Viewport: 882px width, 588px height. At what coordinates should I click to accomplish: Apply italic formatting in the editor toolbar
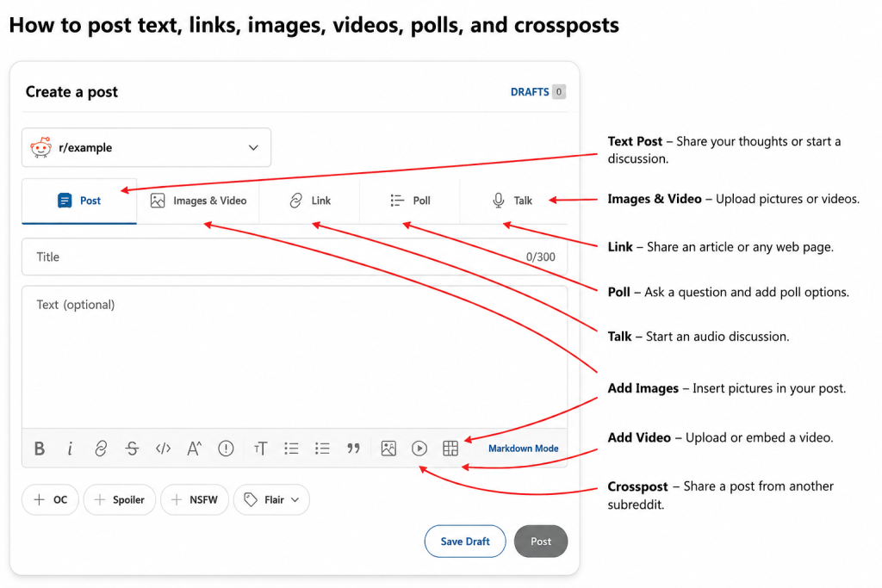click(70, 448)
